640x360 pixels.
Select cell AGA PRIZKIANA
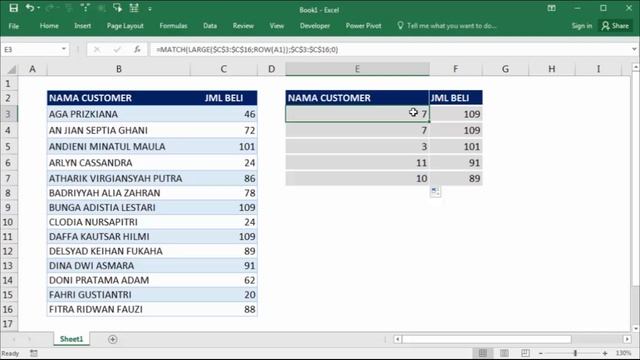tap(119, 114)
